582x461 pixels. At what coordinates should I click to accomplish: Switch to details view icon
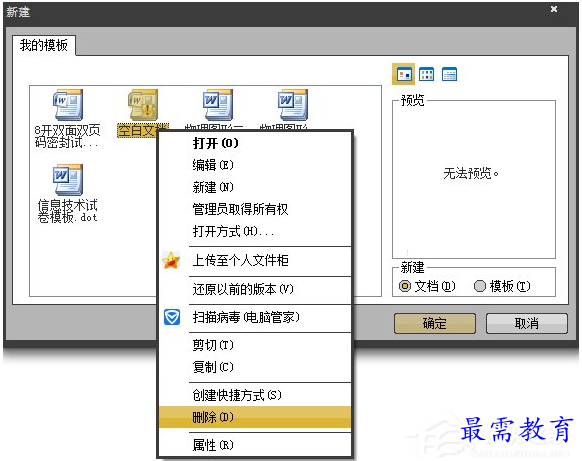point(449,74)
